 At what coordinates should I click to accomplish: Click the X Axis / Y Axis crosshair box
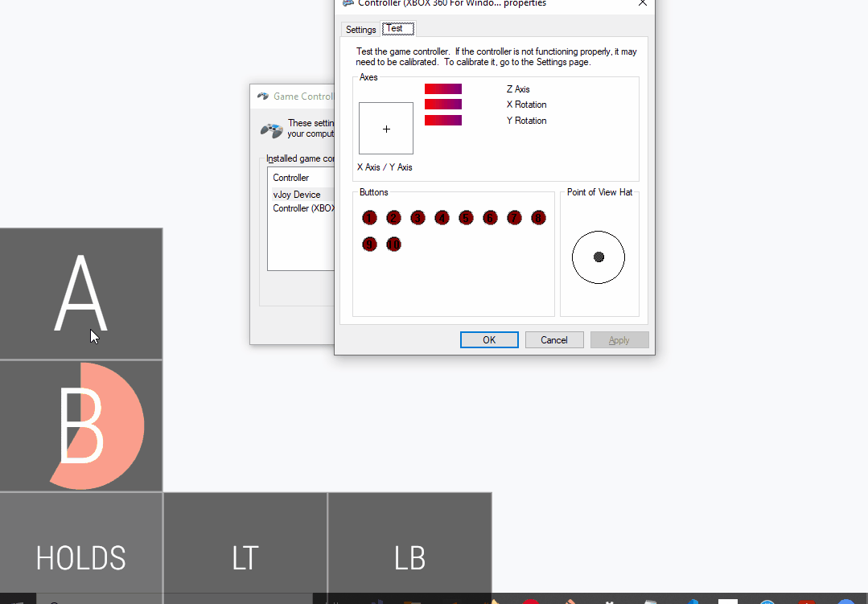(386, 129)
